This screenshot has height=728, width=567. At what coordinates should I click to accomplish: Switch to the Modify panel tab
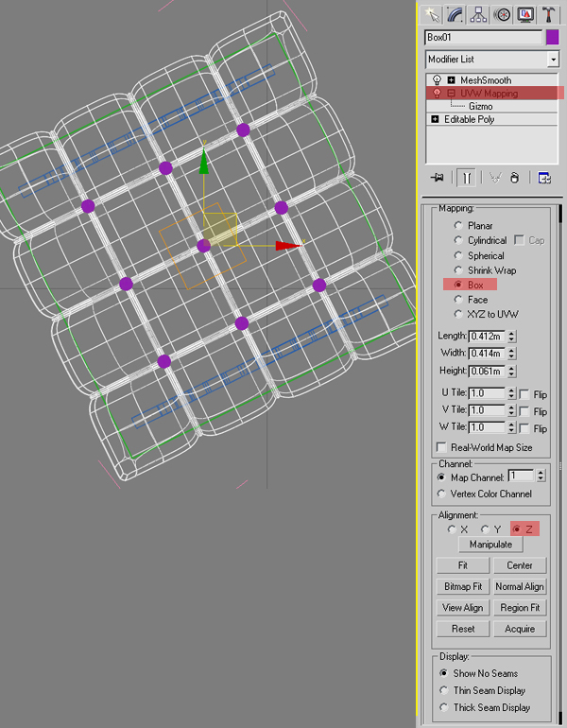click(455, 14)
